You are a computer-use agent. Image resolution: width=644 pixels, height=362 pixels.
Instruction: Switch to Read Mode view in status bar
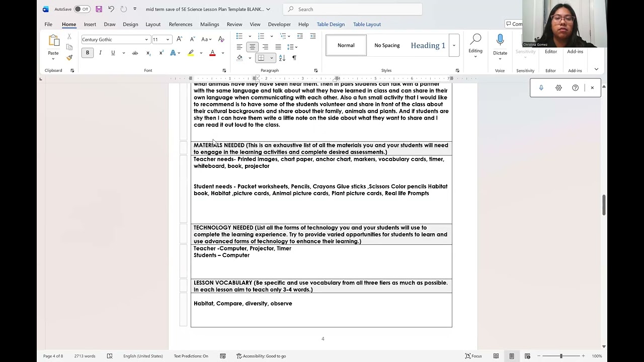[496, 356]
